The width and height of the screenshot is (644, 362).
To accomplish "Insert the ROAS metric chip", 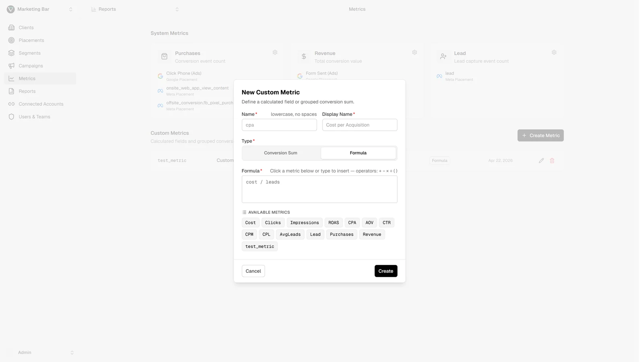I will coord(334,223).
